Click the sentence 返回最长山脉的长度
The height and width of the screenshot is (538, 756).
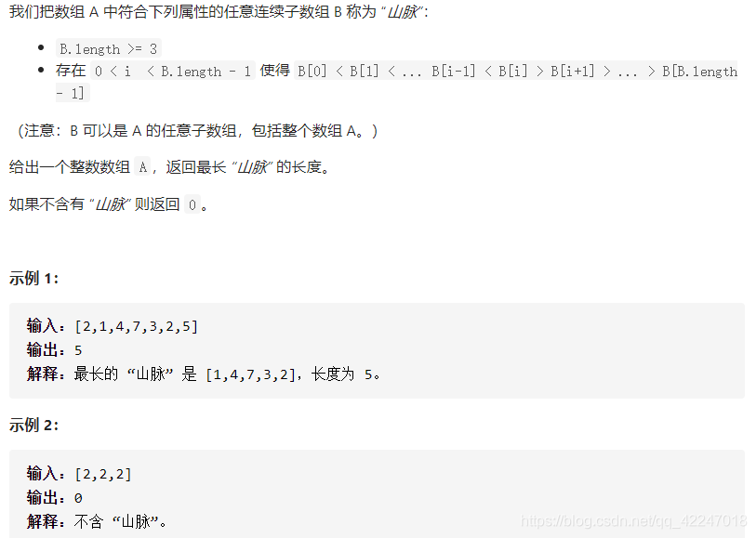pos(248,167)
